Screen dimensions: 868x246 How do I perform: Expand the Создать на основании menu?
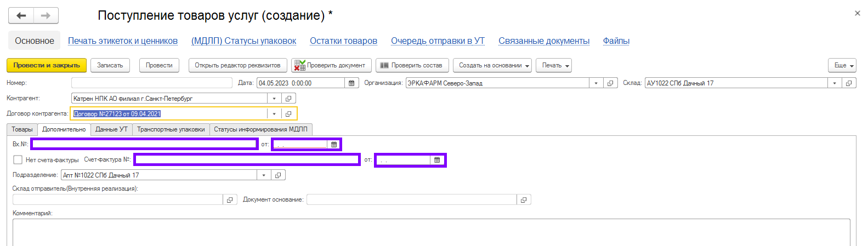492,65
